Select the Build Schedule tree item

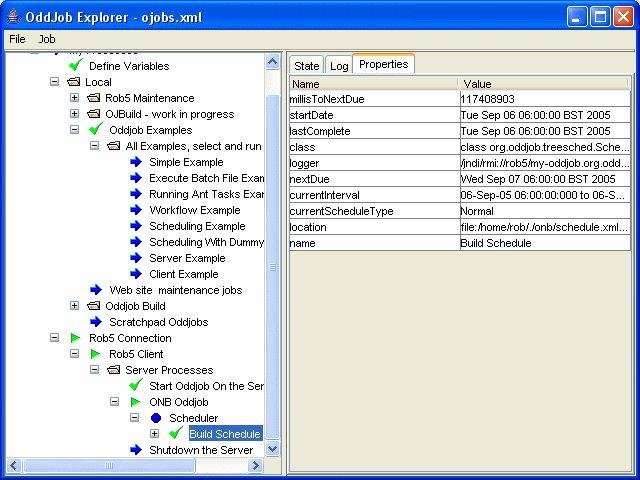click(x=225, y=433)
